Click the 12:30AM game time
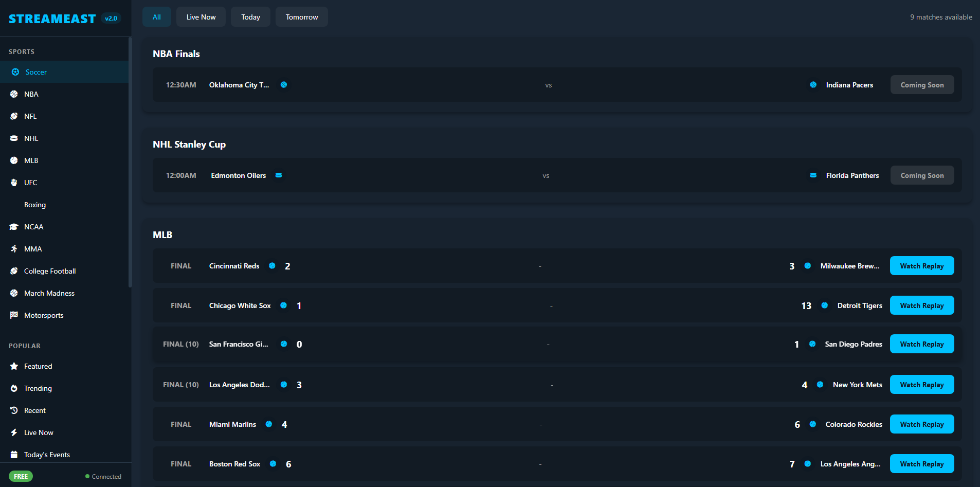The image size is (980, 487). click(x=181, y=85)
